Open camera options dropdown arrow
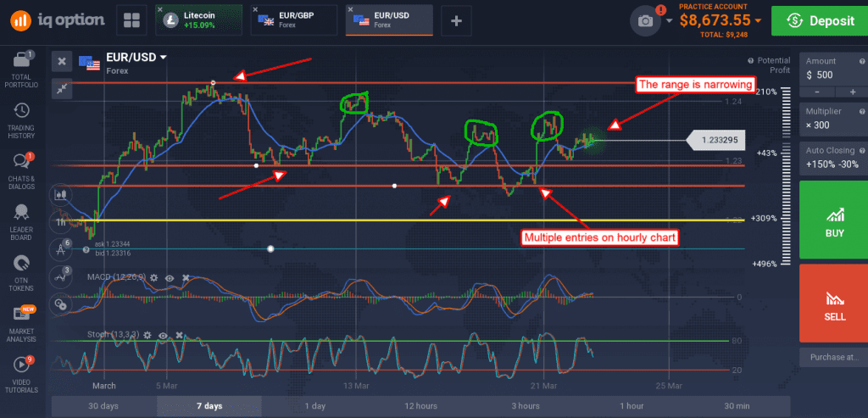This screenshot has height=418, width=868. click(670, 21)
